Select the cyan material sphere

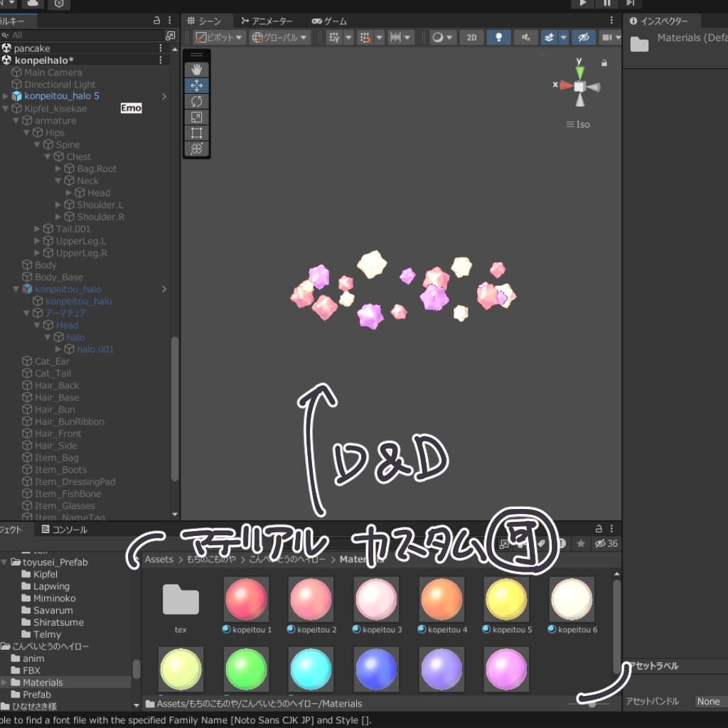(311, 669)
